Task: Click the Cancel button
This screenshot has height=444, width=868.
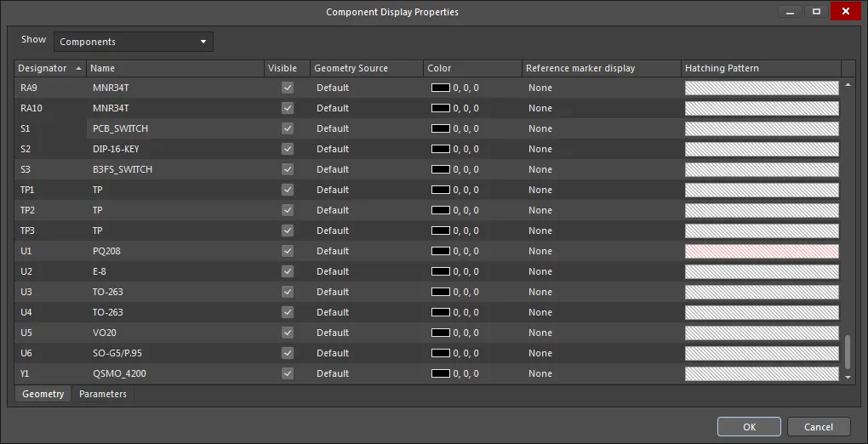Action: [818, 426]
